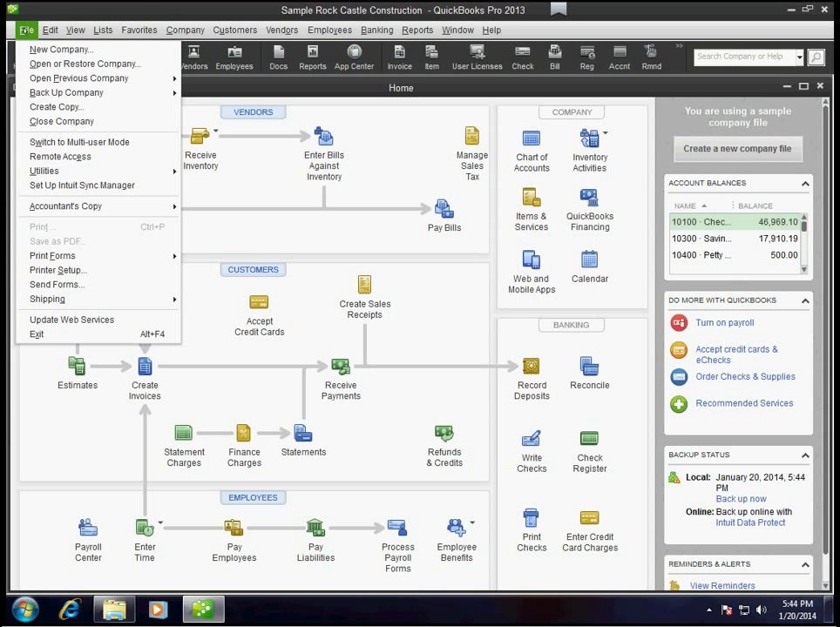Open Enter Time dropdown arrow
Screen dimensions: 840x627
160,522
